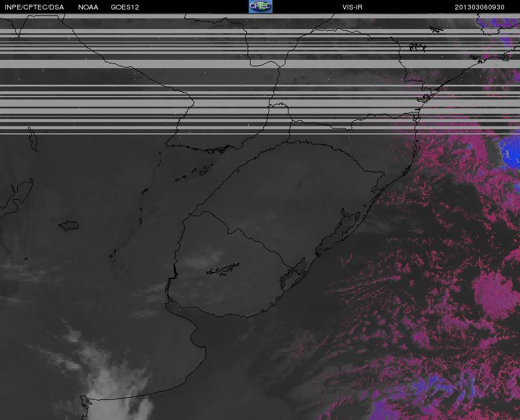Click the NOAA label in the header
This screenshot has width=520, height=420.
point(88,7)
